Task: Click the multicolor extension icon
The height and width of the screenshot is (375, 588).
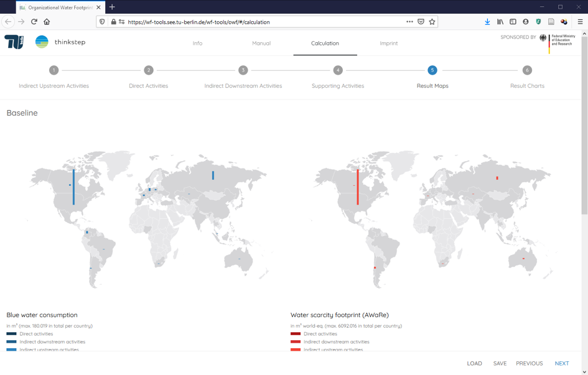Action: pos(564,22)
